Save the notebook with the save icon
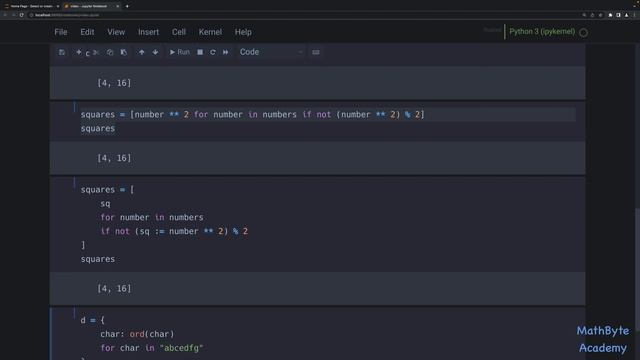The image size is (640, 360). click(x=62, y=52)
